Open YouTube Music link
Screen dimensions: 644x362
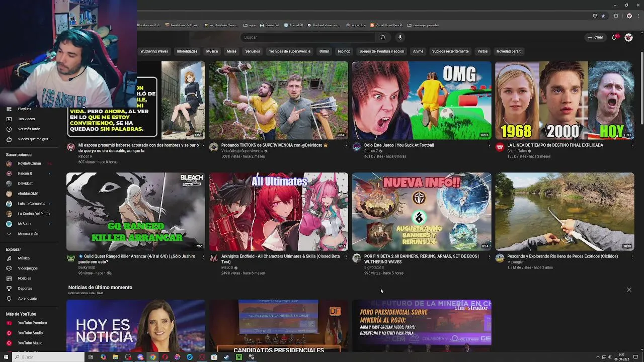pos(30,343)
